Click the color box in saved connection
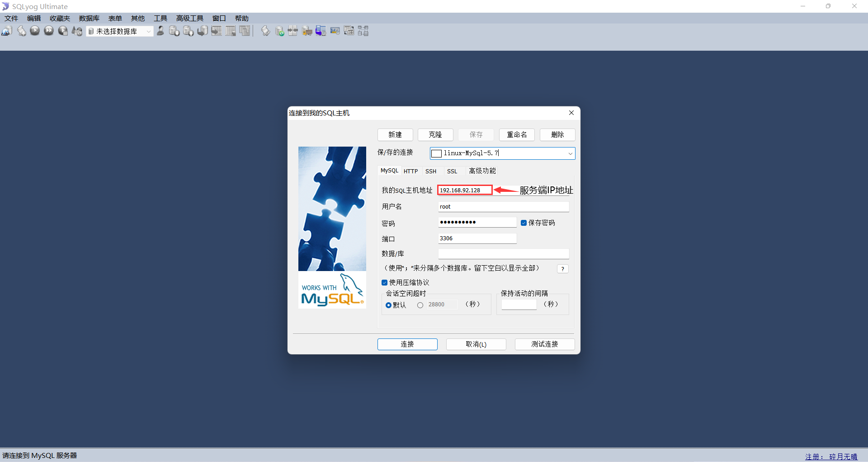Screen dimensions: 868x462 pyautogui.click(x=436, y=153)
